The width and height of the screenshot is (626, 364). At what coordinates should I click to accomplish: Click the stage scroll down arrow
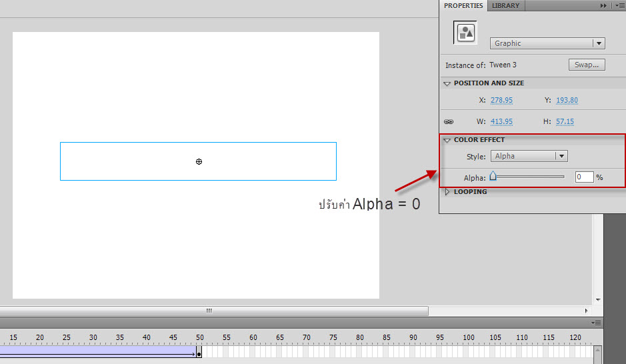pos(598,300)
